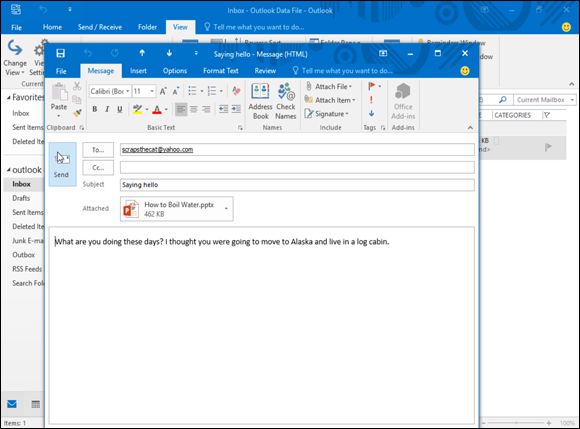Open the Signature dropdown
Image resolution: width=580 pixels, height=429 pixels.
click(326, 114)
